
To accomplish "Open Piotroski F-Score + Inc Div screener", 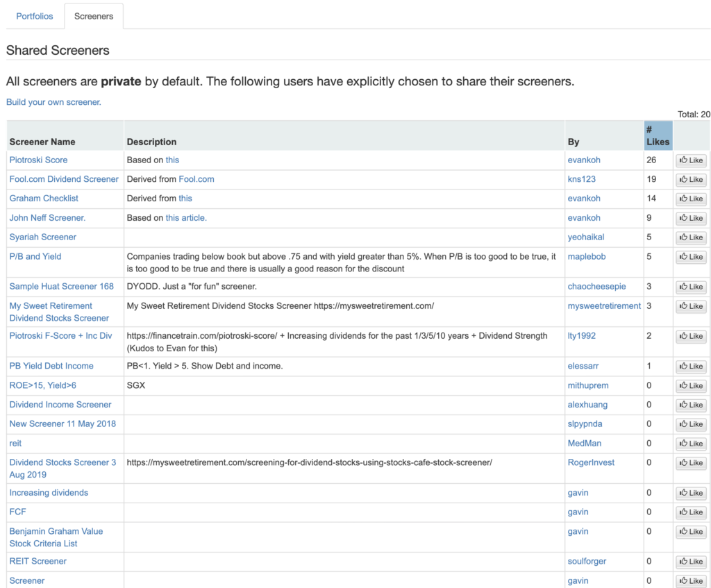I will [x=60, y=336].
